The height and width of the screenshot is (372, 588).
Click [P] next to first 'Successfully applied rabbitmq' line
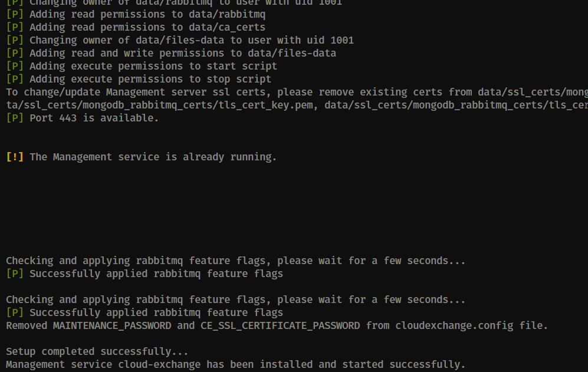[15, 274]
